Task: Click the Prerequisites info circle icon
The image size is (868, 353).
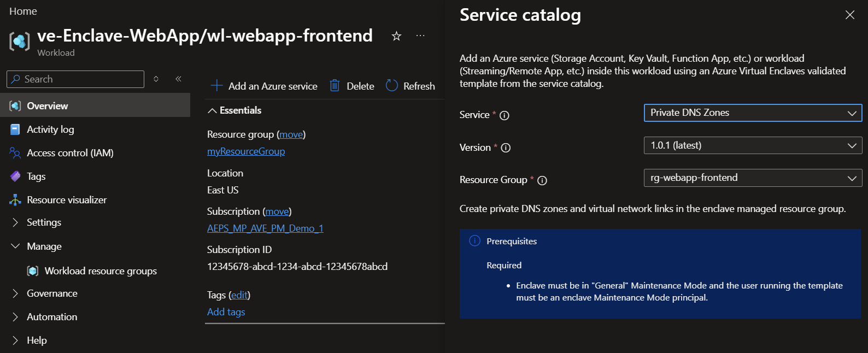Action: [x=475, y=241]
